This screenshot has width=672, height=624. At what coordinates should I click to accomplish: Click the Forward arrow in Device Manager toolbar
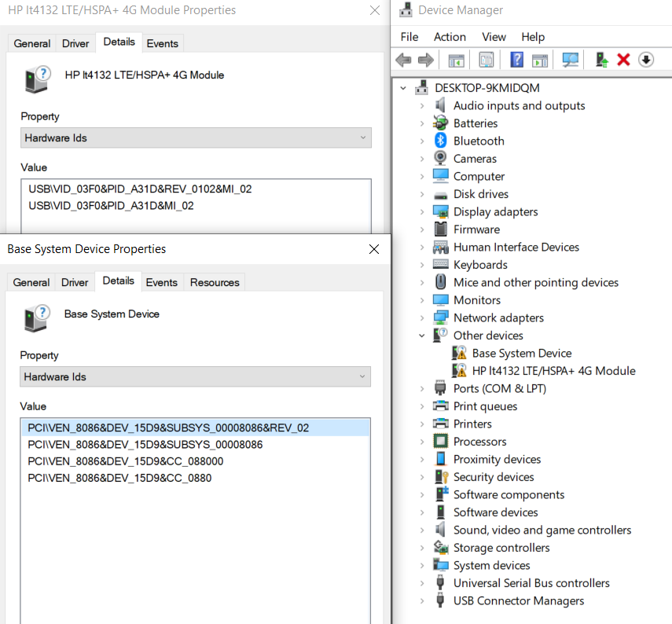(x=425, y=60)
